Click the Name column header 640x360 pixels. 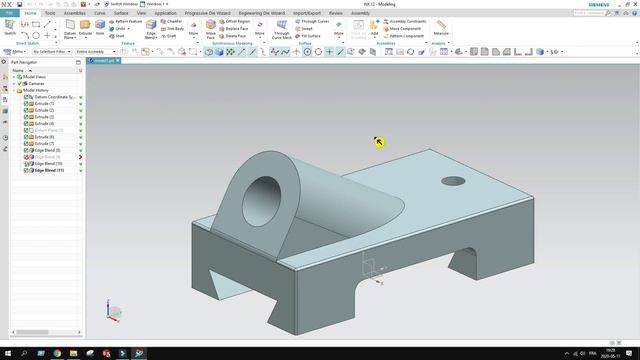pos(18,70)
